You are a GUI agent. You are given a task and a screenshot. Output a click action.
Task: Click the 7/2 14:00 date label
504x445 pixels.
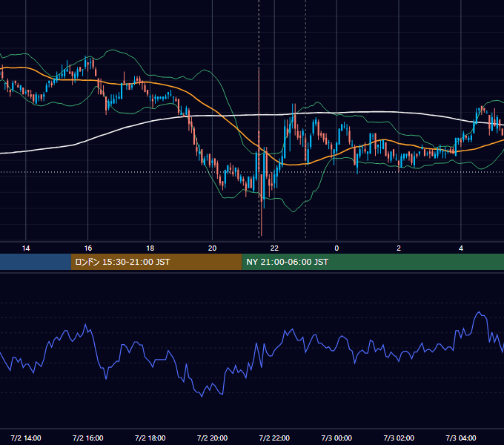click(x=26, y=438)
